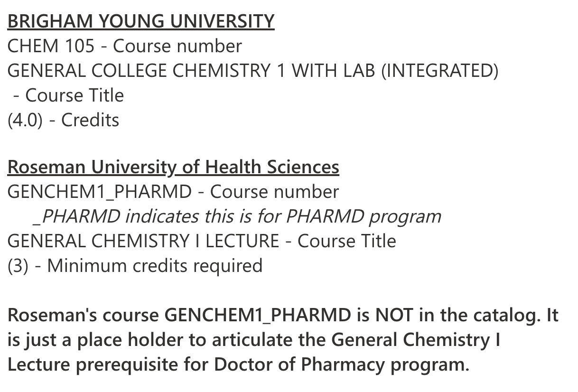Click the 'Minimum credits required' text
Image resolution: width=578 pixels, height=392 pixels.
click(x=155, y=266)
